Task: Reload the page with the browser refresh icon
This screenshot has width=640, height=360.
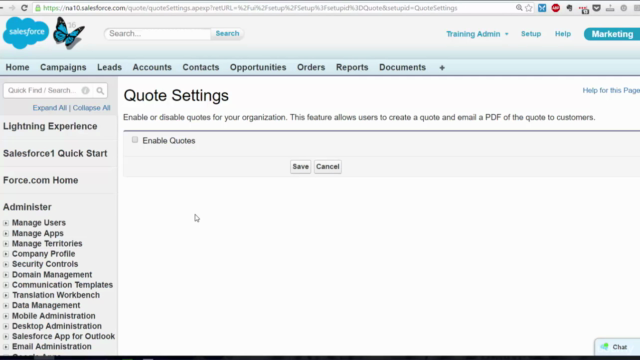Action: 24,8
